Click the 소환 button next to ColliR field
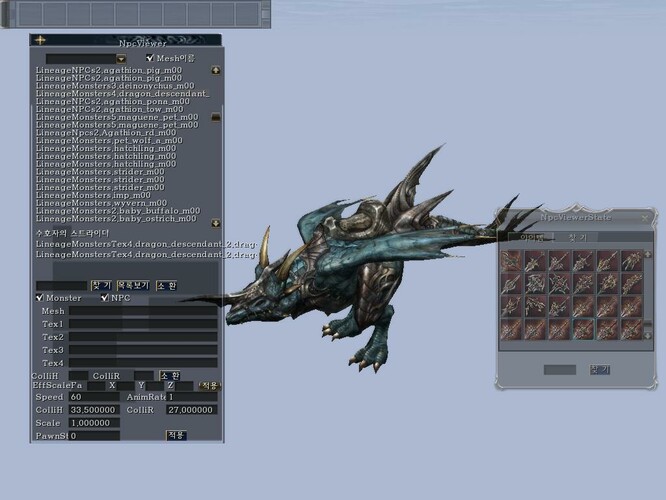 (x=169, y=376)
